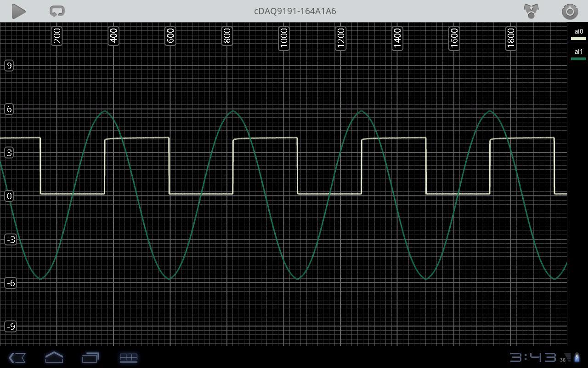This screenshot has height=368, width=588.
Task: Tap the battery status icon
Action: point(577,357)
